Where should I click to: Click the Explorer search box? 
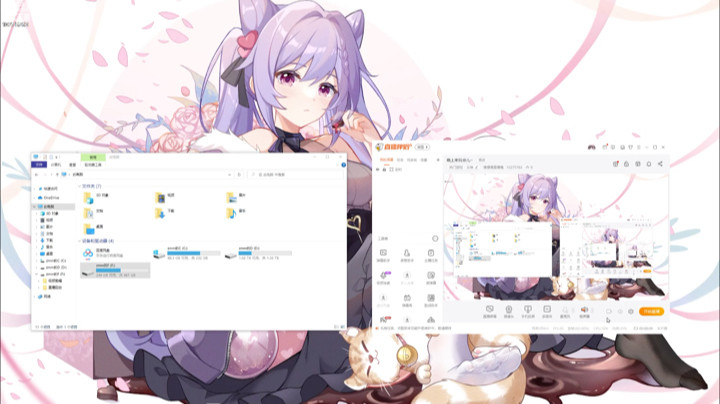[x=295, y=174]
